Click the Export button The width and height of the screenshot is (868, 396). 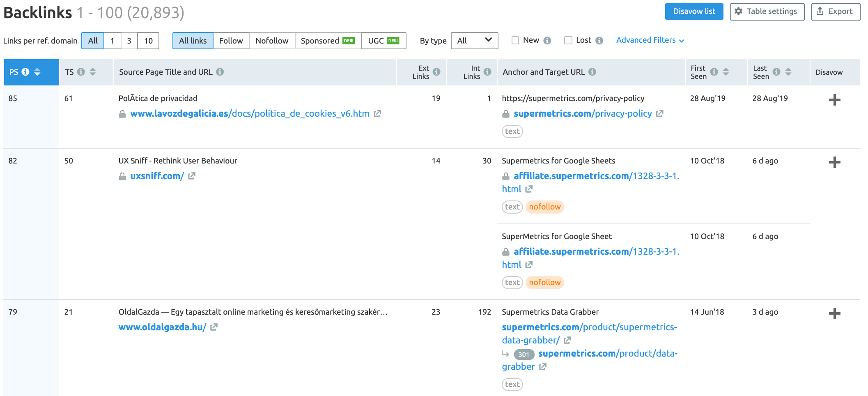coord(835,12)
